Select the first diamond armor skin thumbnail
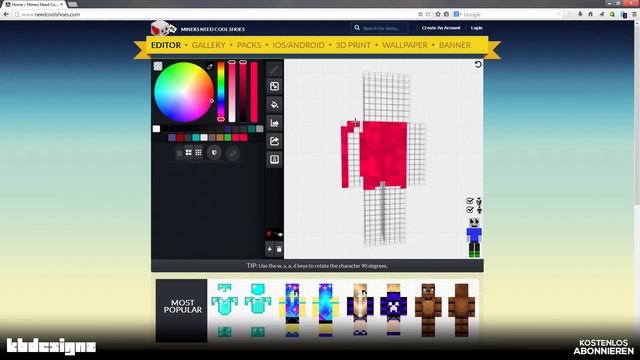640x360 pixels. coord(224,310)
